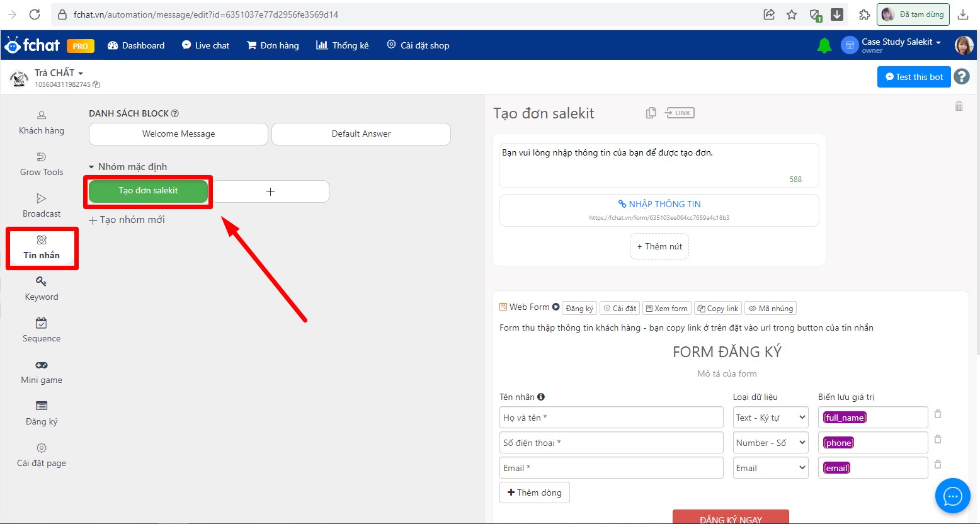Open data type dropdown Number - Số
This screenshot has height=524, width=980.
(771, 443)
